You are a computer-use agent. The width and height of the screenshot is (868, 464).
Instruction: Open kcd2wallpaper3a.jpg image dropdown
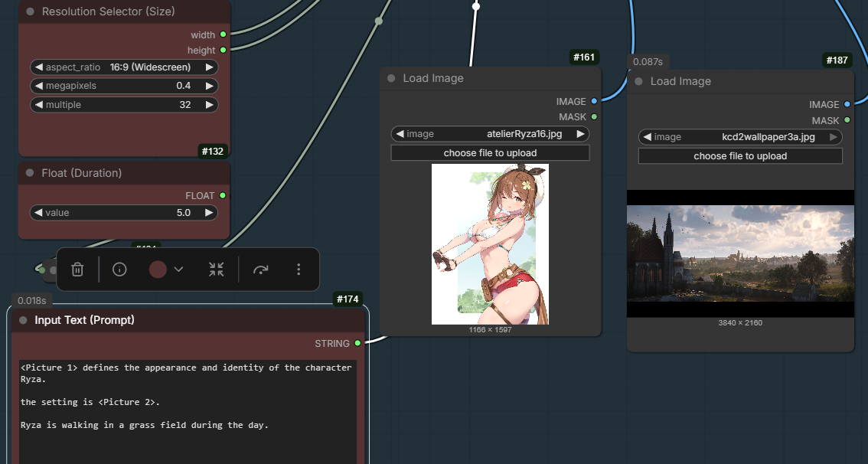tap(740, 137)
